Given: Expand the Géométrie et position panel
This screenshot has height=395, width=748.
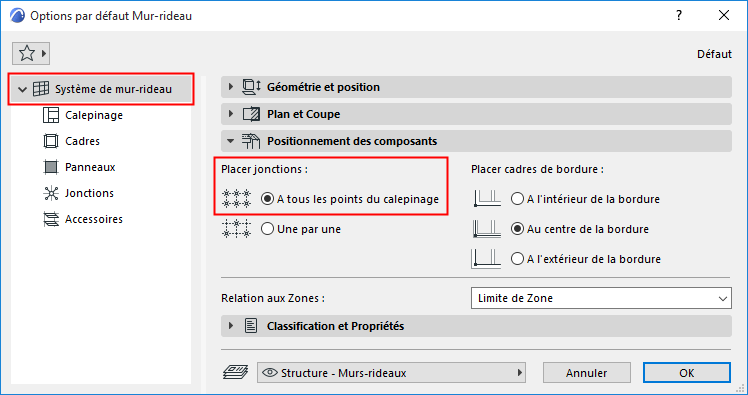Looking at the screenshot, I should point(231,87).
